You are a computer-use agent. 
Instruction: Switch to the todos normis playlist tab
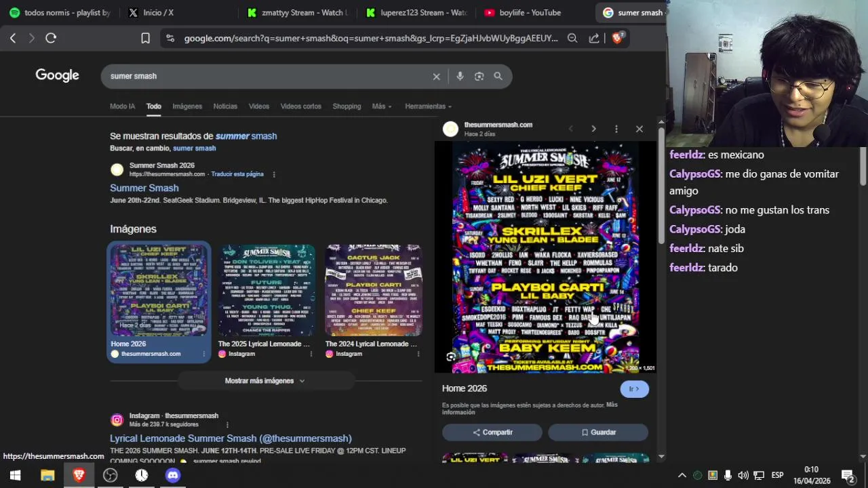60,12
